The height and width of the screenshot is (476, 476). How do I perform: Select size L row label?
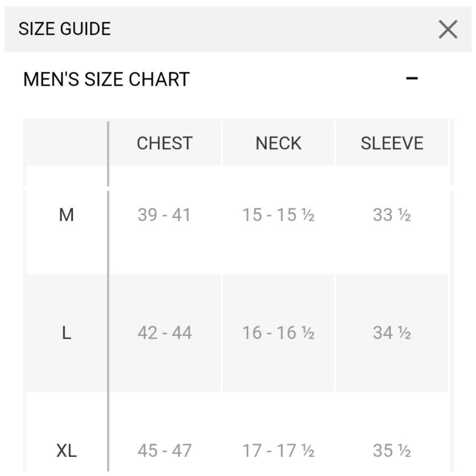pos(67,332)
